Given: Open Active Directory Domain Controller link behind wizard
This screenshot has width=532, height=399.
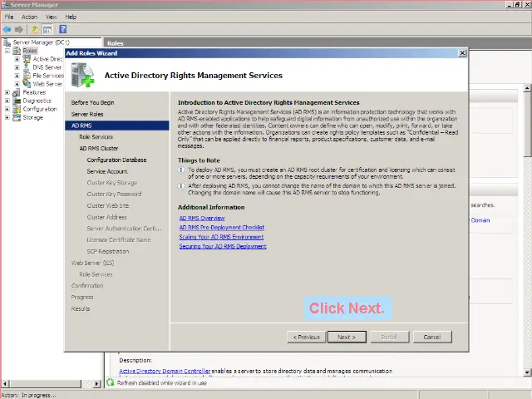Looking at the screenshot, I should click(x=165, y=371).
